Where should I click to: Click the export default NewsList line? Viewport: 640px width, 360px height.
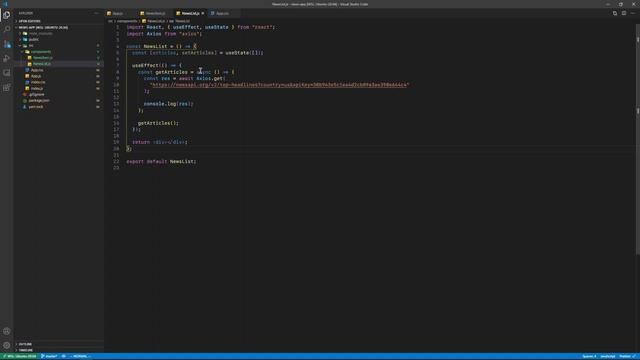click(x=161, y=162)
